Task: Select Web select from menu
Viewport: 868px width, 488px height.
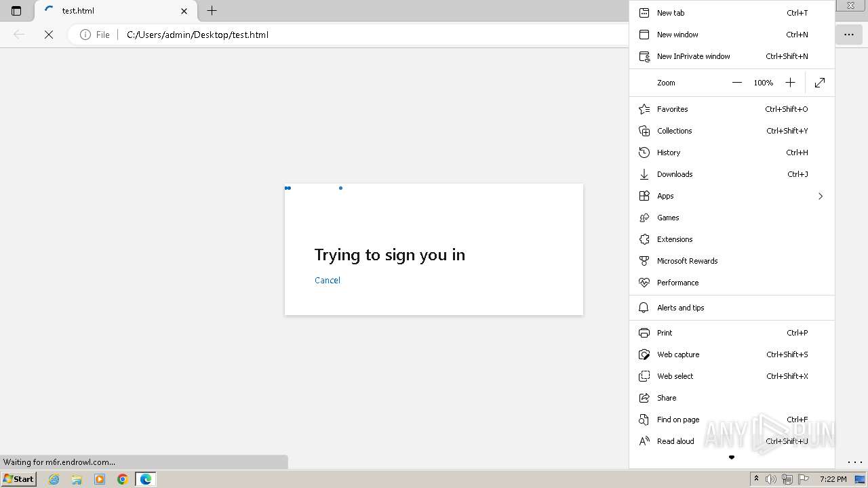Action: point(732,376)
